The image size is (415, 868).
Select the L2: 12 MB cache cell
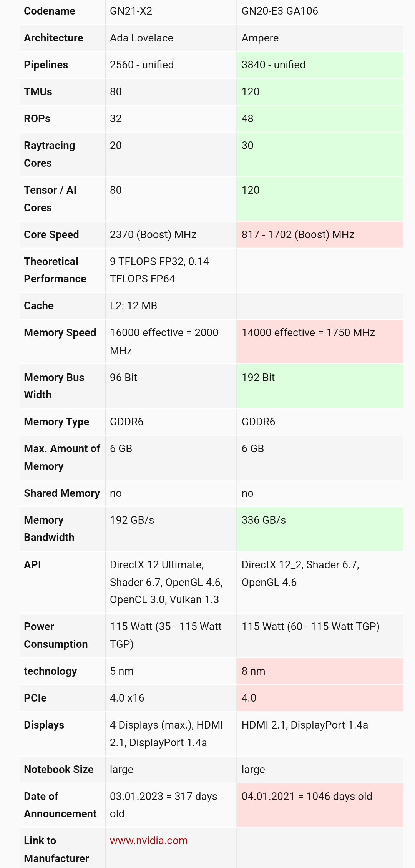[133, 305]
